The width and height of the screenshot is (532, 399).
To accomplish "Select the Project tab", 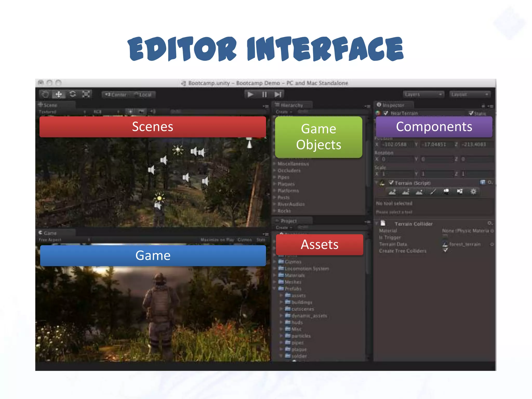I will pos(292,221).
